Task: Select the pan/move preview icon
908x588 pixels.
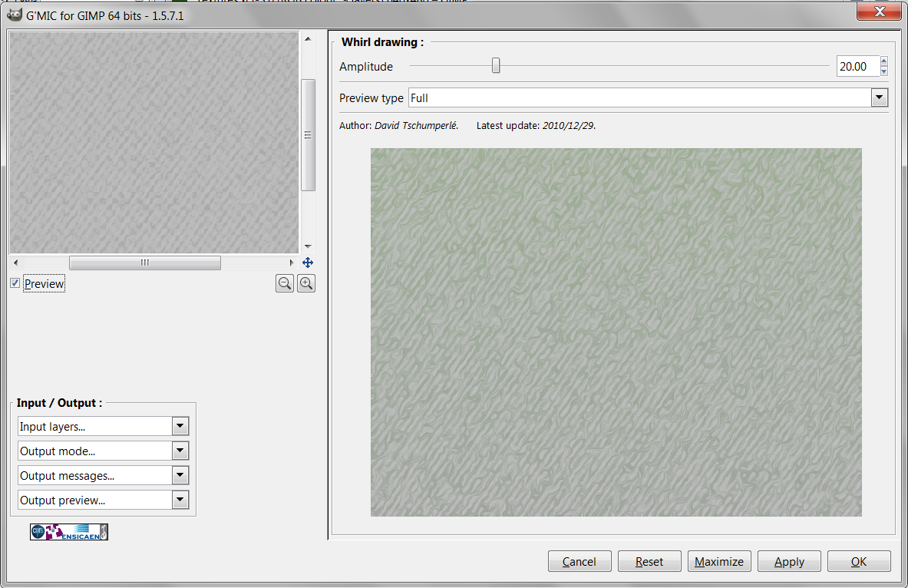Action: click(307, 263)
